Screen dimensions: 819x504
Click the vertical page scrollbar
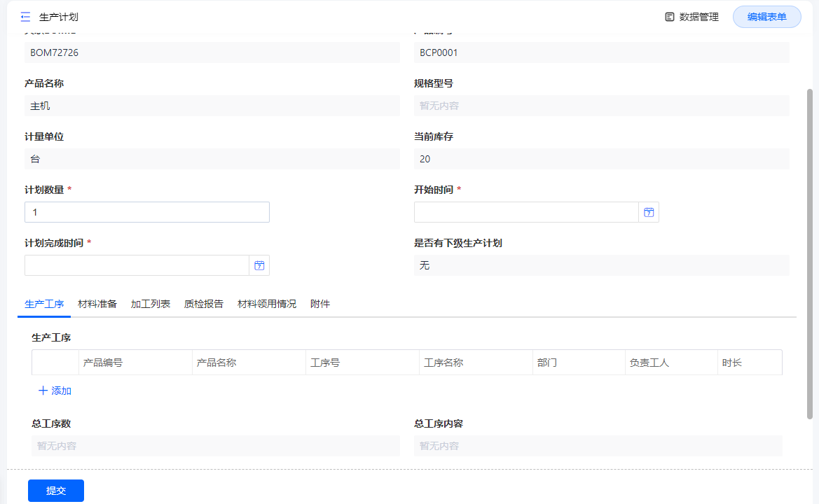[x=810, y=253]
